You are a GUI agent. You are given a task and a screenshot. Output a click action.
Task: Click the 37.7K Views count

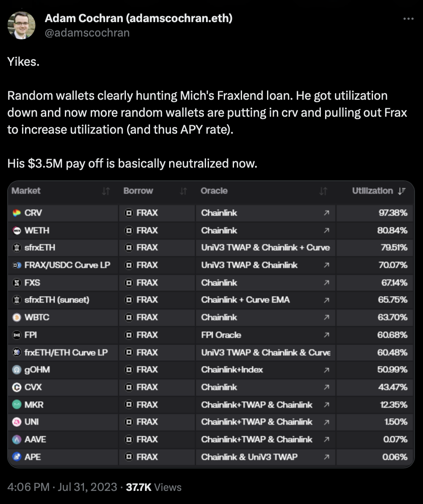tap(153, 487)
